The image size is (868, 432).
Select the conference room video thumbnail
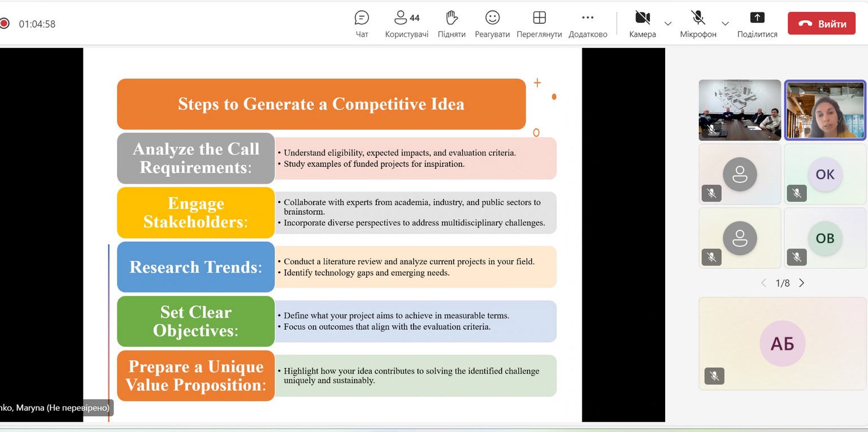pos(740,110)
